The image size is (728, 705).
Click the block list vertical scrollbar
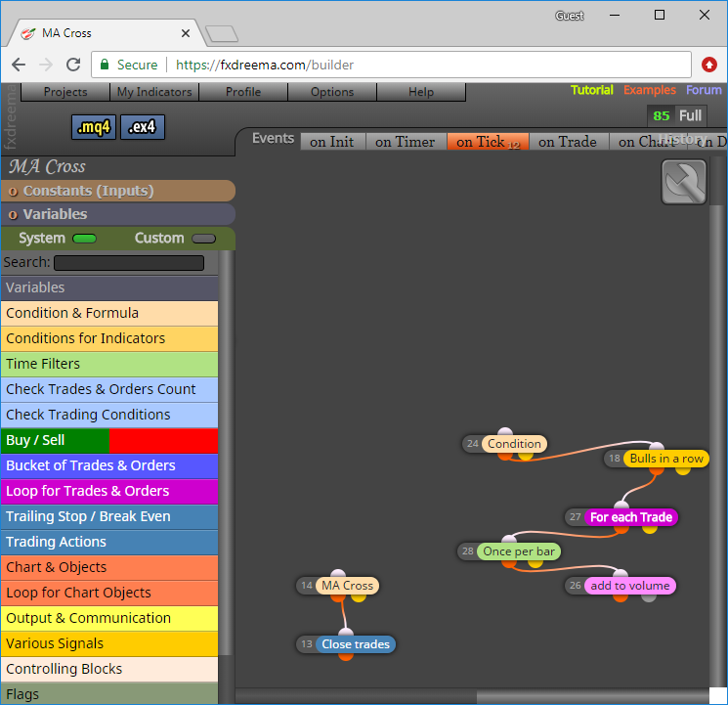[227, 453]
